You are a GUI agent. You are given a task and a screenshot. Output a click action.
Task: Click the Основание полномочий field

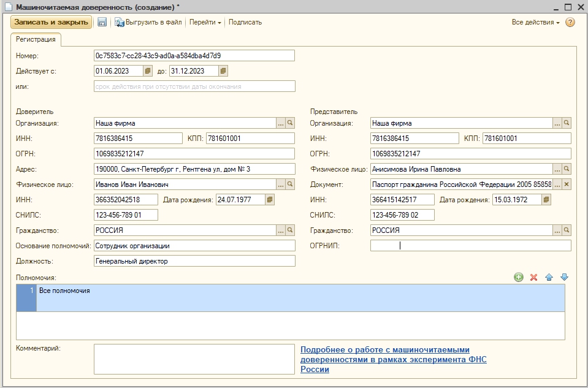coord(194,246)
